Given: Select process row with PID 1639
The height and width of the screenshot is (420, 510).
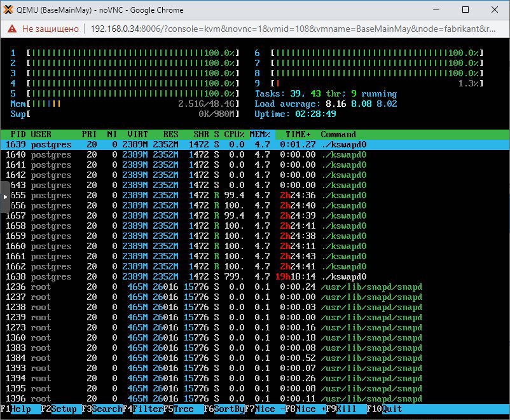Looking at the screenshot, I should coord(255,145).
